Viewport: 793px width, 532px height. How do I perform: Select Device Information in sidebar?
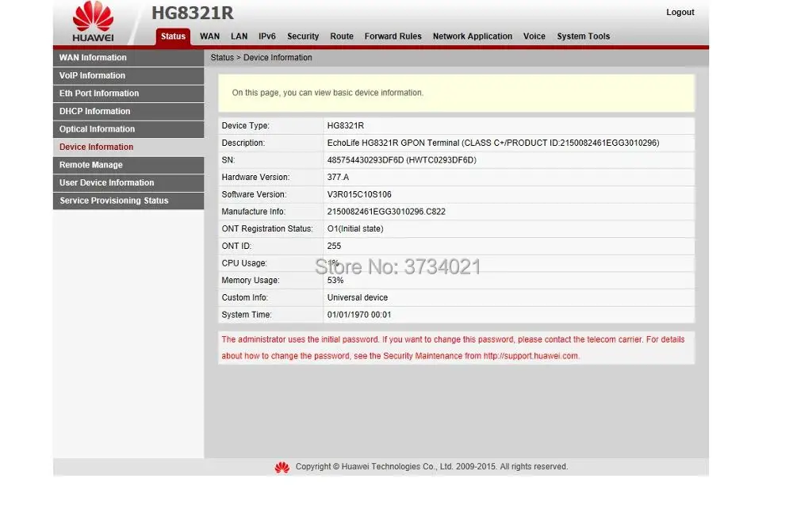[128, 147]
